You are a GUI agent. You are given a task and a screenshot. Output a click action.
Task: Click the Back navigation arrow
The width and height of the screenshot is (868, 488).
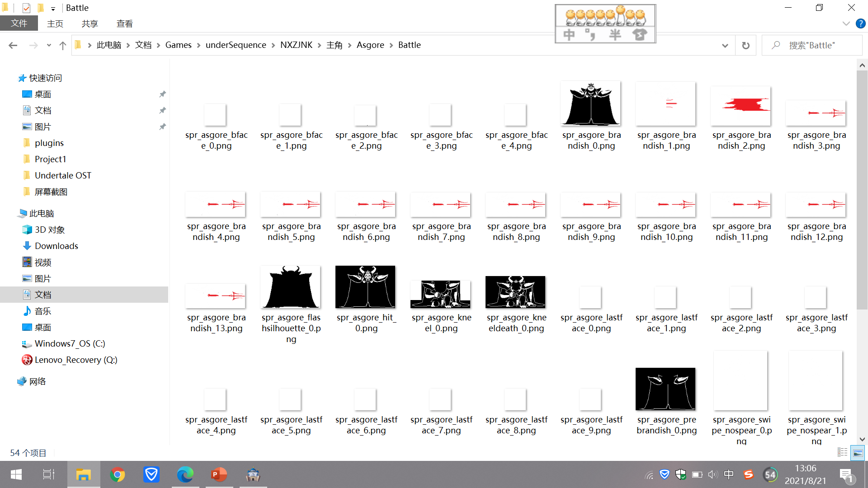pos(13,45)
